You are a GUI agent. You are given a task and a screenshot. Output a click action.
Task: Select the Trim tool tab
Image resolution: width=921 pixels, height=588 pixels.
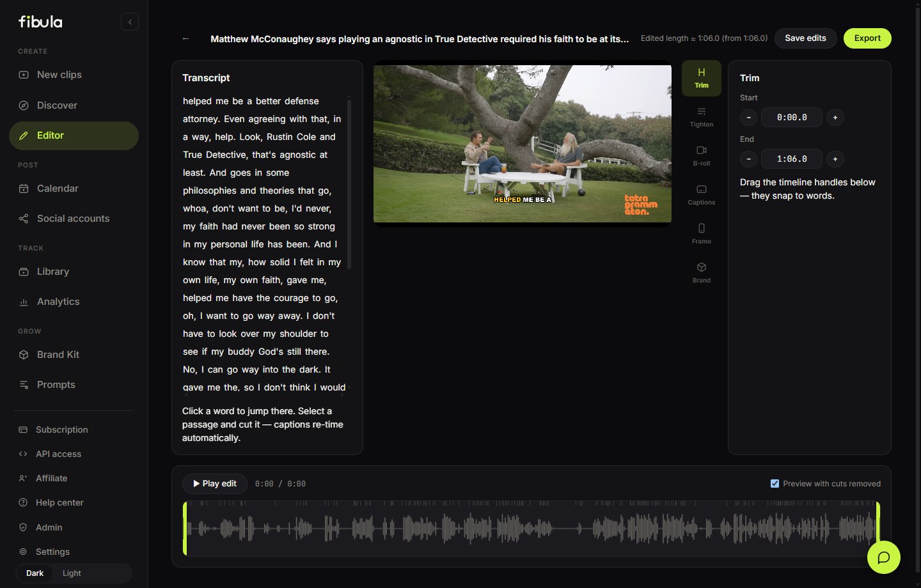[x=702, y=78]
